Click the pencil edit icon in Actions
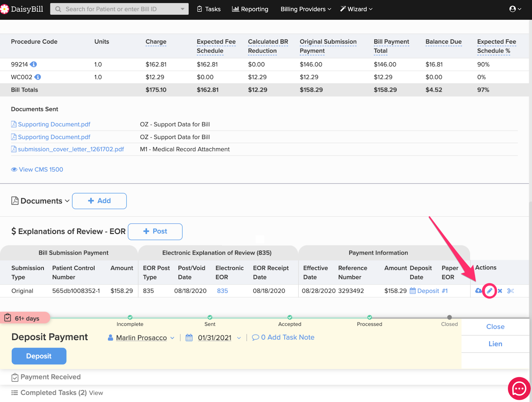The width and height of the screenshot is (532, 402). [x=489, y=291]
